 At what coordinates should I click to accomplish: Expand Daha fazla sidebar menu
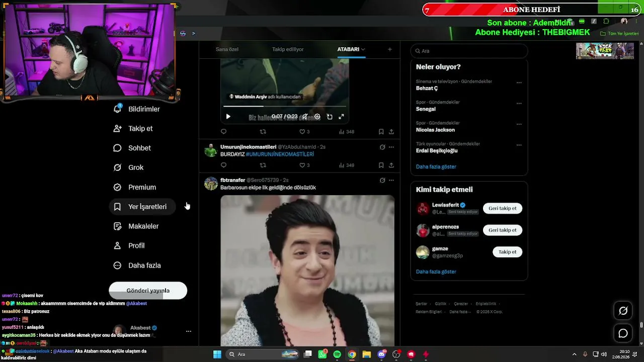tap(137, 265)
